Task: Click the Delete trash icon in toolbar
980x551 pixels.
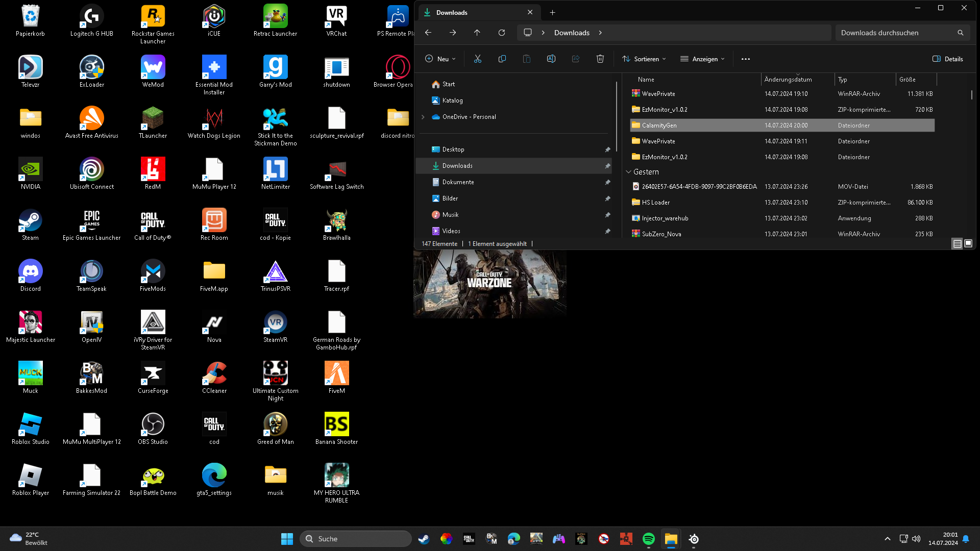Action: click(x=600, y=59)
